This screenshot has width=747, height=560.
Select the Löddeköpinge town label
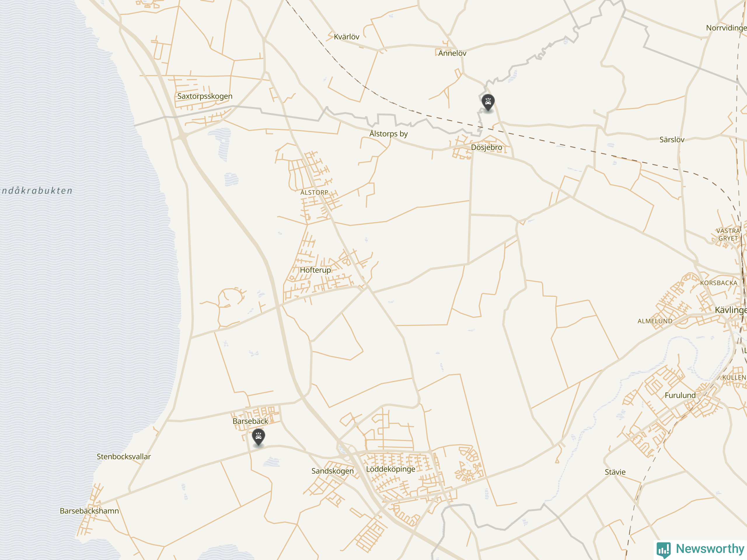(x=391, y=469)
